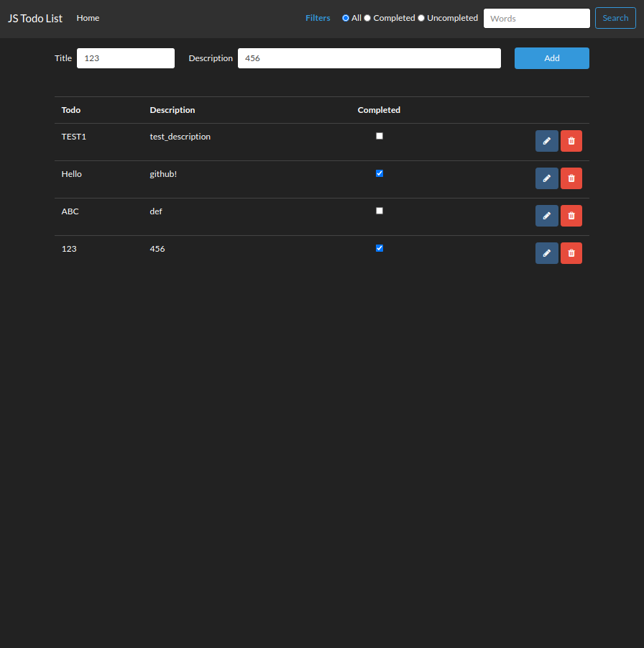Click the Todo column header

pos(71,110)
